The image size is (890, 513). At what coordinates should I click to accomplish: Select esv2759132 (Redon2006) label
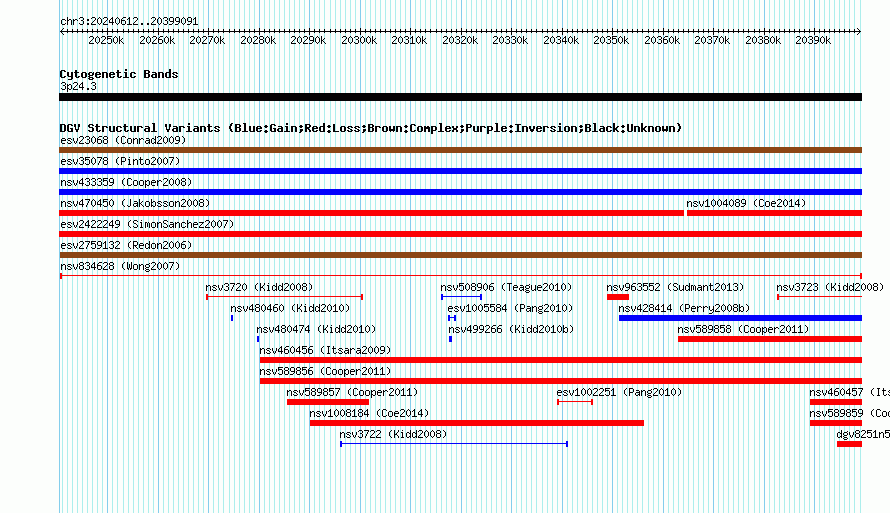point(126,245)
